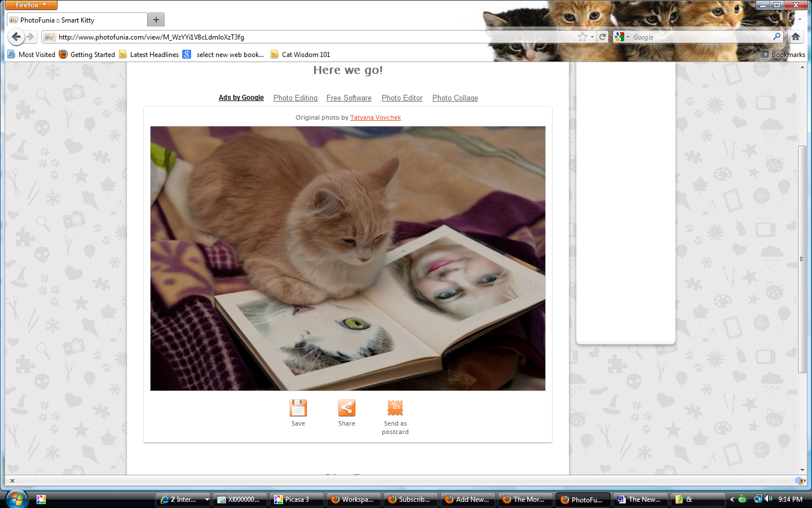
Task: Show hidden system tray icons with the arrow
Action: tap(732, 500)
